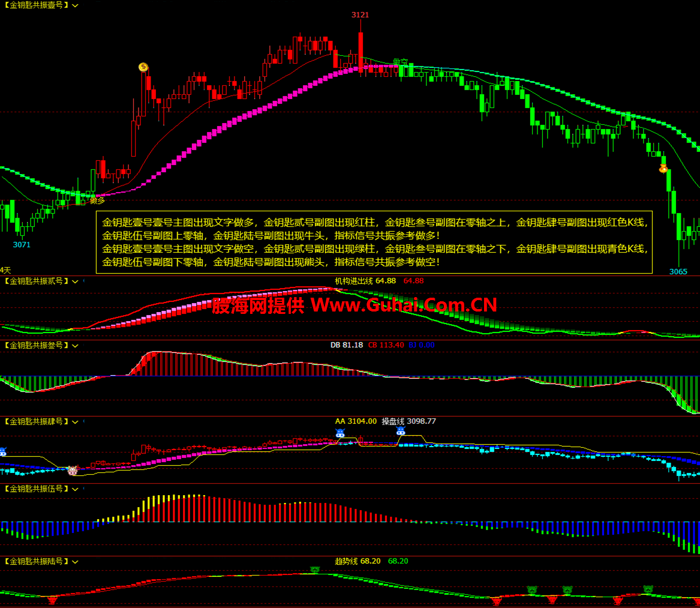Open the 金钥匙共振陆号 indicator dropdown arrow

75,562
